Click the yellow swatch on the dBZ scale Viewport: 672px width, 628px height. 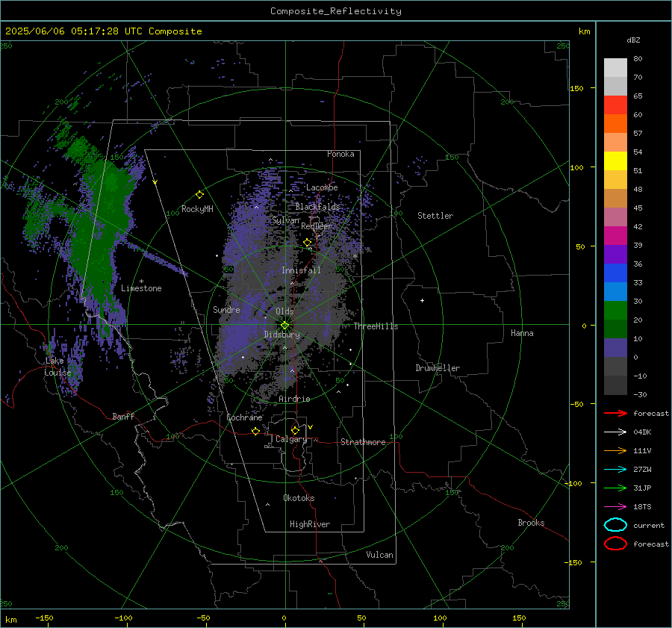point(615,161)
